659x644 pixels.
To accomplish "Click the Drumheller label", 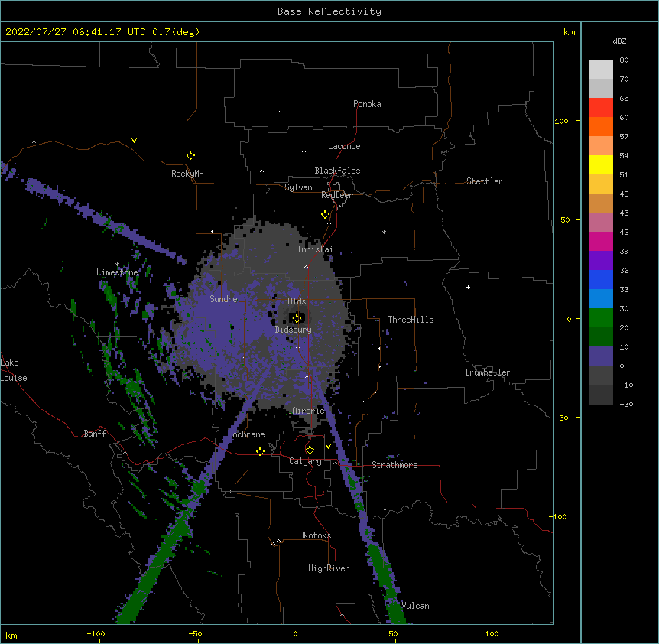I will tap(488, 372).
